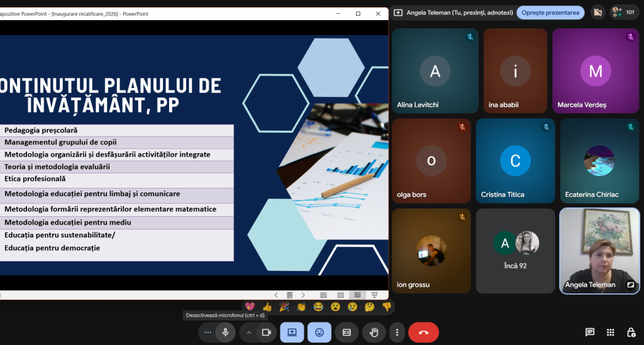Viewport: 644px width, 345px height.
Task: Expand audio settings chevron arrow
Action: click(x=249, y=332)
